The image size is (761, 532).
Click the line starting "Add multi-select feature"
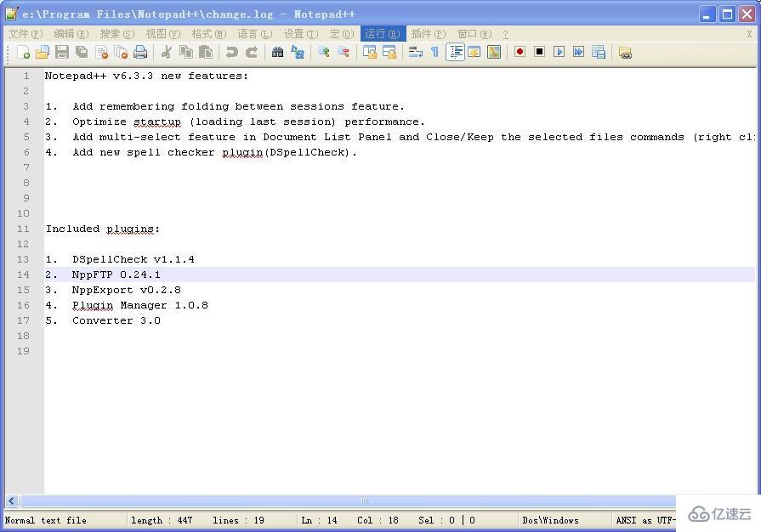tap(413, 137)
